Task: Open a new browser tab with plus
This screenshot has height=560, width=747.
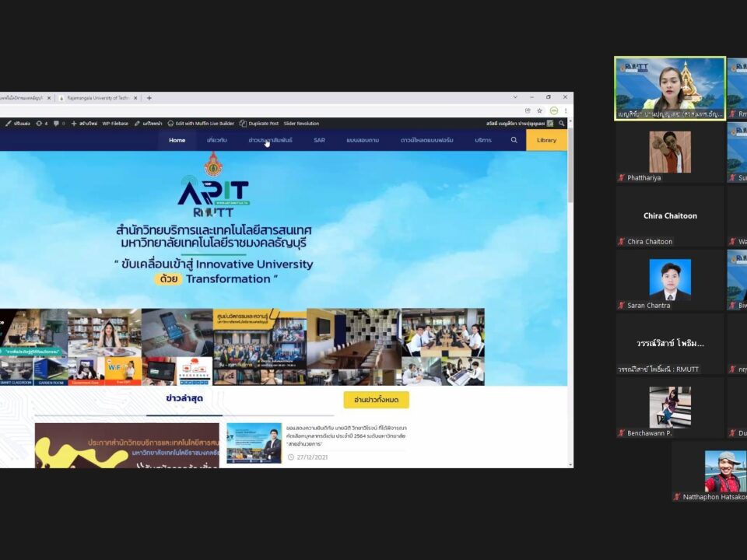Action: (149, 98)
